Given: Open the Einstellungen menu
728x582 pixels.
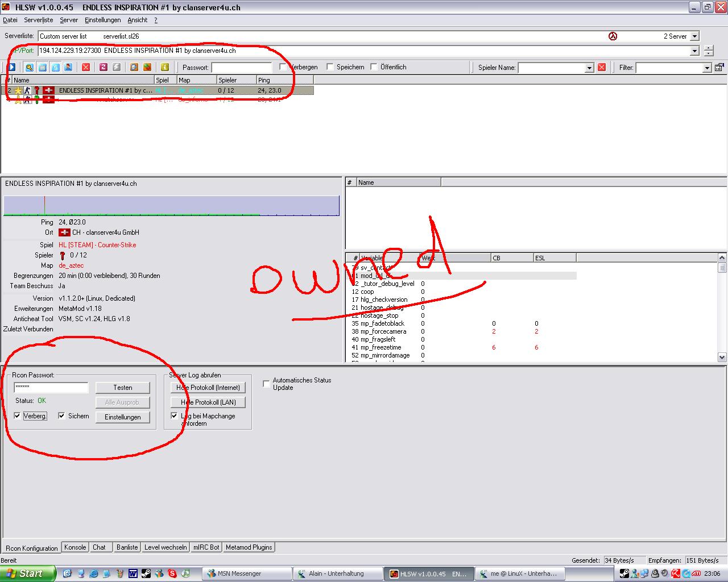Looking at the screenshot, I should 103,20.
